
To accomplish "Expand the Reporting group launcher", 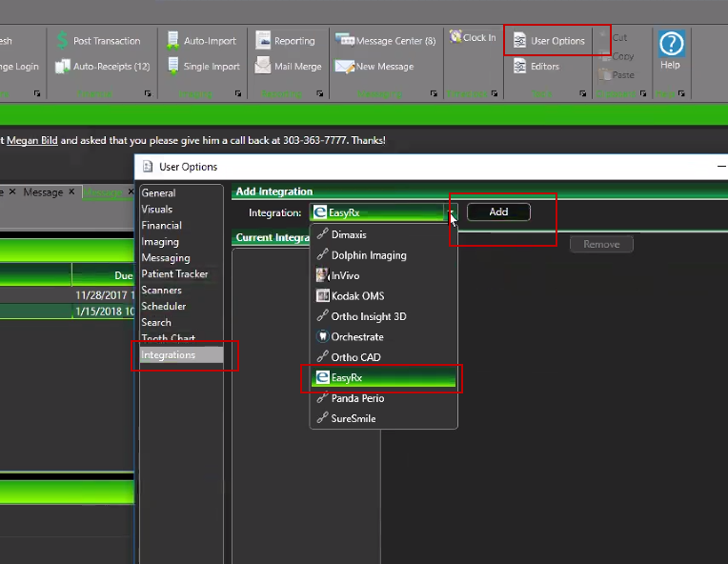I will pyautogui.click(x=320, y=93).
